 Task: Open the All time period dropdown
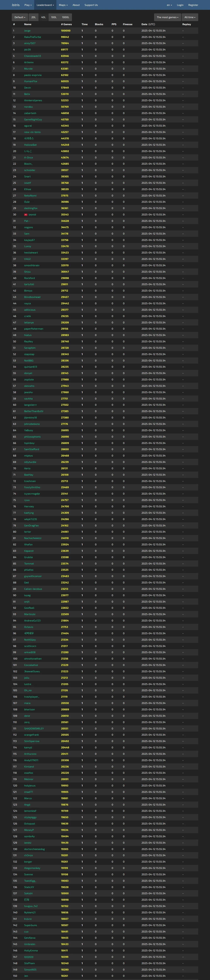coord(190,17)
